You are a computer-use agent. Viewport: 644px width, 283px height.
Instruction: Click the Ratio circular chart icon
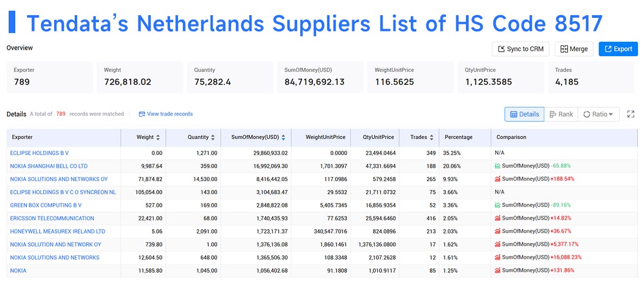tap(587, 114)
